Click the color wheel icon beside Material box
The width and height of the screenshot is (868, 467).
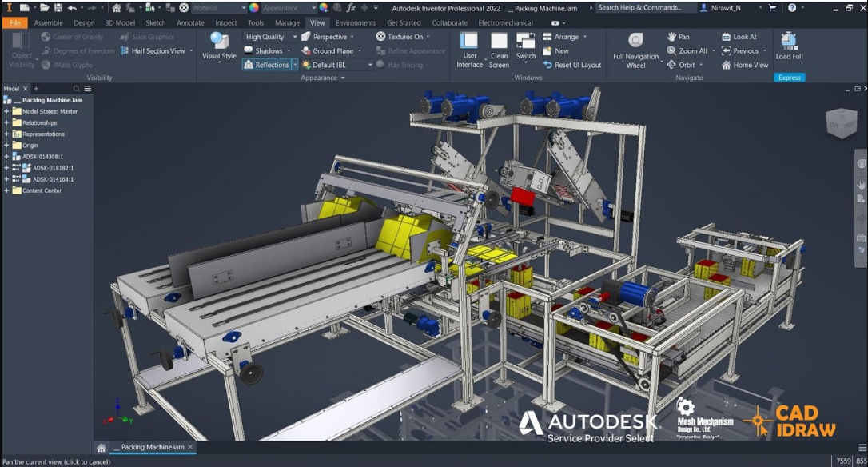point(253,8)
